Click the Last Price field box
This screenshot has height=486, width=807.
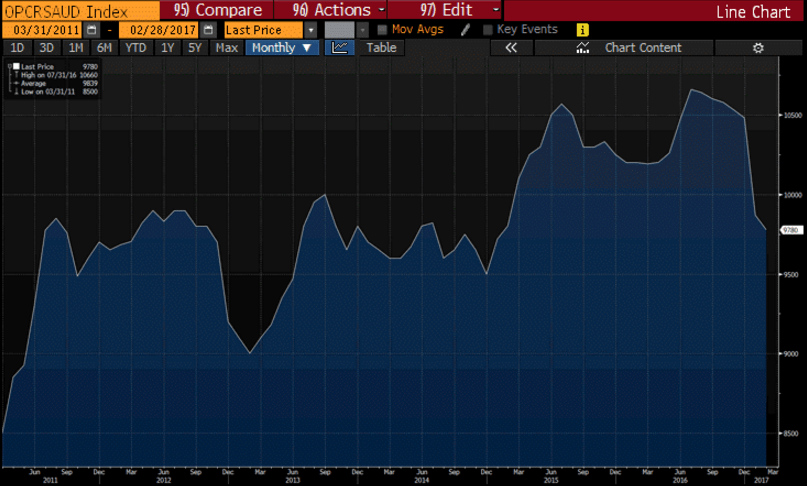(264, 30)
